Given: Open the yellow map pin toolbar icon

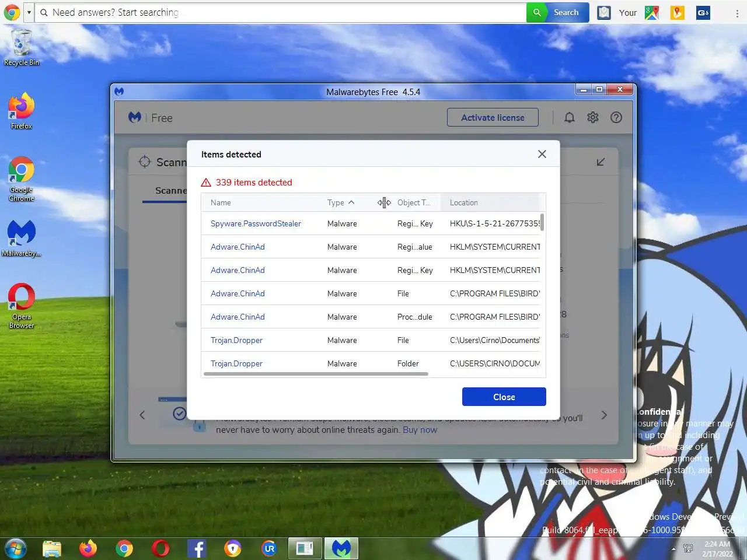Looking at the screenshot, I should point(678,12).
